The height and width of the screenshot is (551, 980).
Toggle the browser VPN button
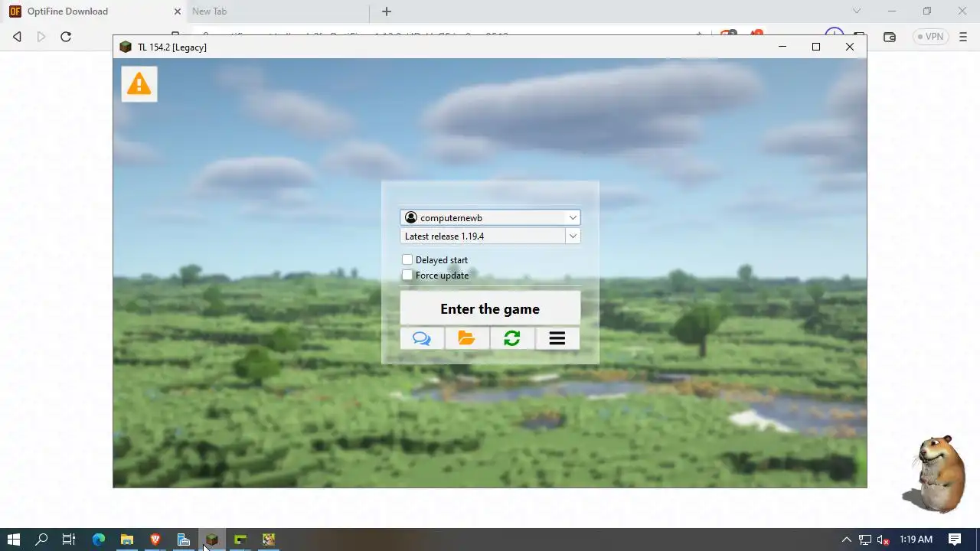click(x=930, y=37)
